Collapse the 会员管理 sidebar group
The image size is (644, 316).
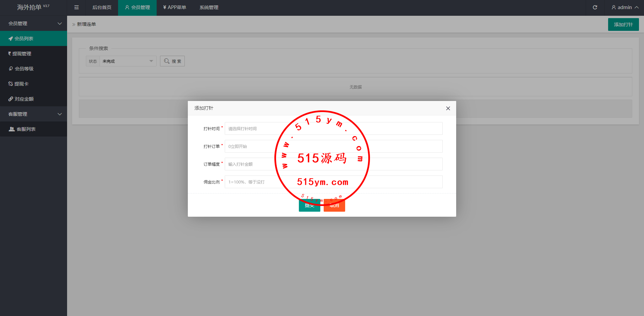click(34, 23)
